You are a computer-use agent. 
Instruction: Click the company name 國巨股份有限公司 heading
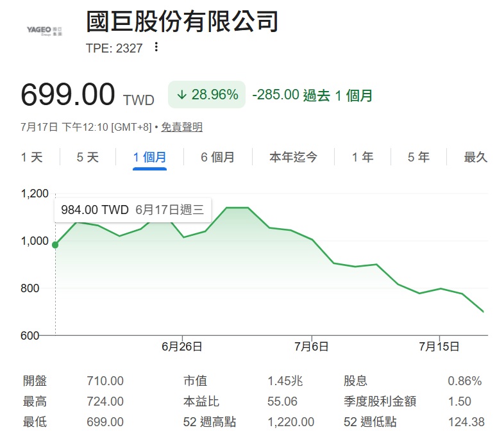[x=182, y=21]
